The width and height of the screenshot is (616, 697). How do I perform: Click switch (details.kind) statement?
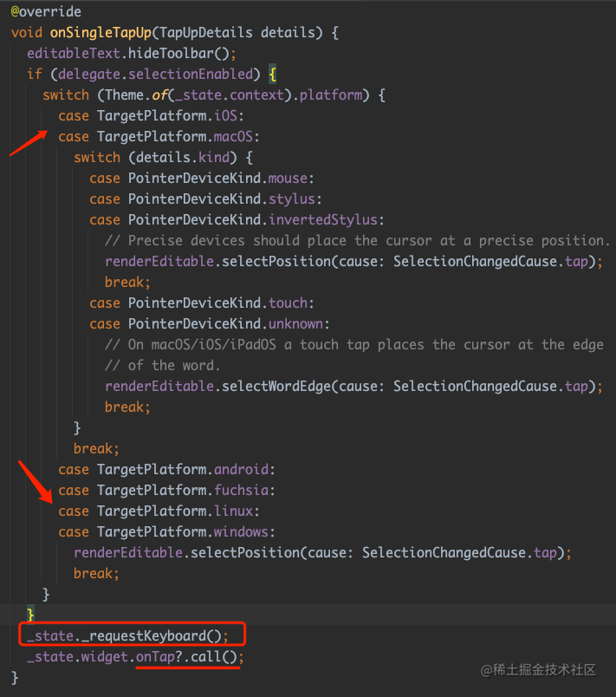pyautogui.click(x=163, y=158)
